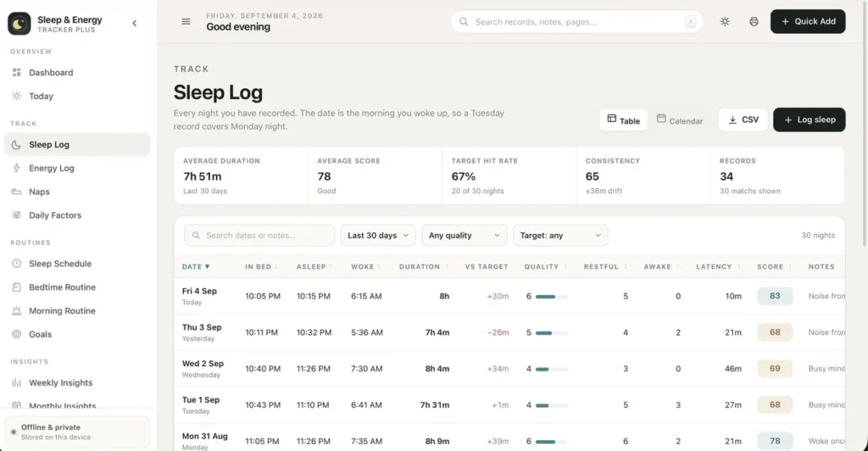Click the quality bar in the Thu 3 Sep row
The image size is (868, 451).
[x=551, y=332]
